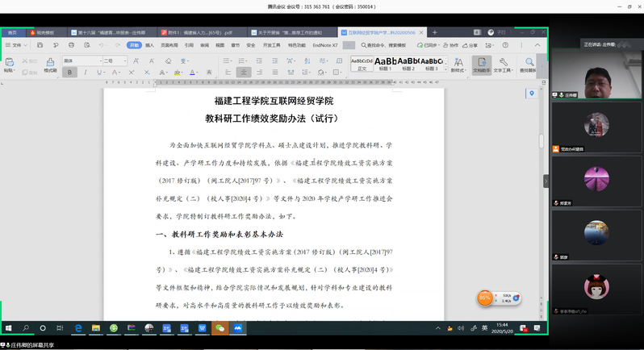Toggle center alignment button
Screen dimensions: 644x350
[x=244, y=73]
